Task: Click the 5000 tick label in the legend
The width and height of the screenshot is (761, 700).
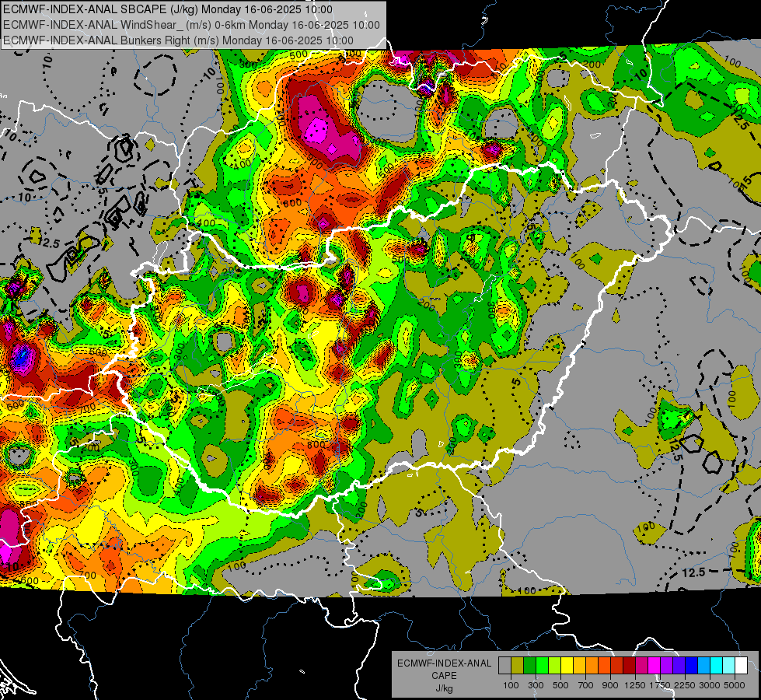Action: point(735,685)
